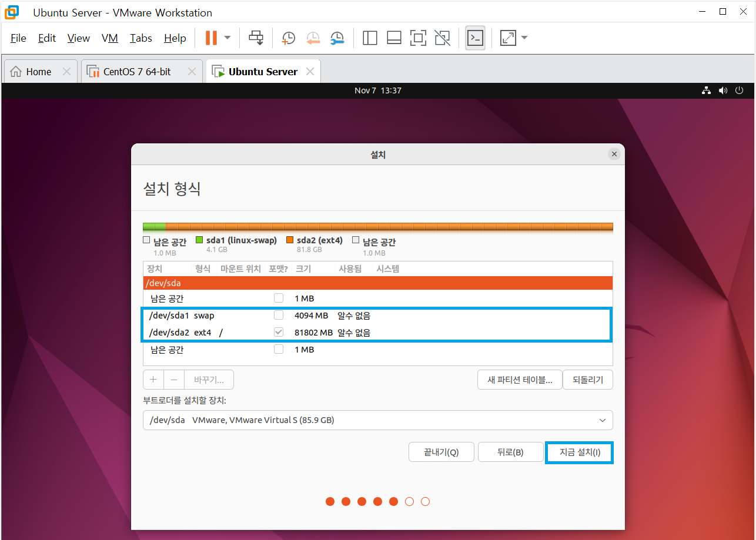Image resolution: width=756 pixels, height=540 pixels.
Task: Click the 크기 column header
Action: pyautogui.click(x=303, y=269)
